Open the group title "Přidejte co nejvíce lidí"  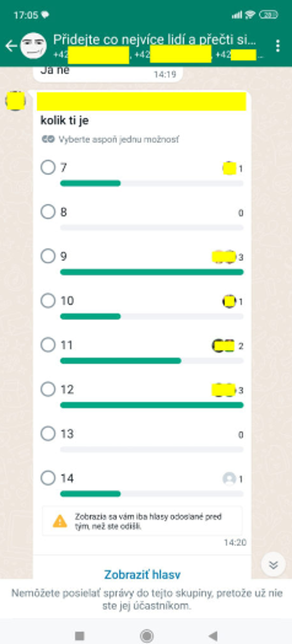tap(154, 40)
